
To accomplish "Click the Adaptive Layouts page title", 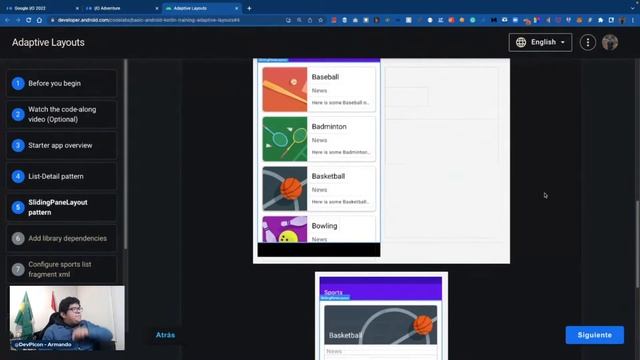I will tap(48, 42).
